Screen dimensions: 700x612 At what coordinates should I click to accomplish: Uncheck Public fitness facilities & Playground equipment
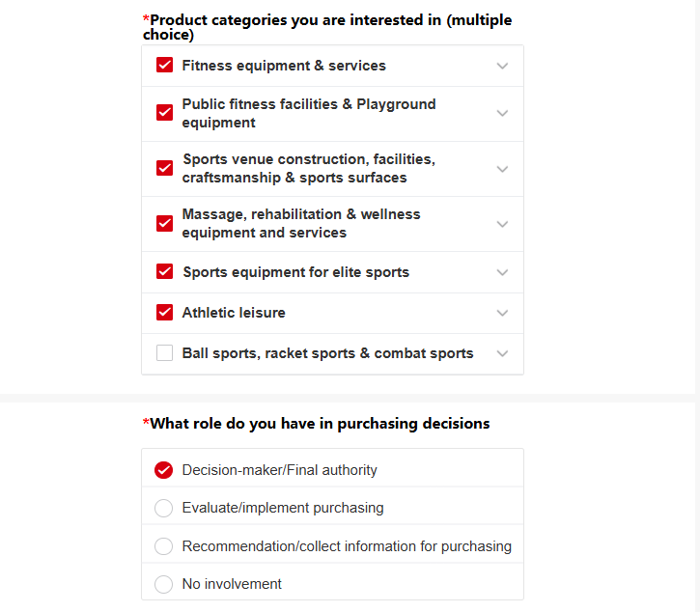[x=164, y=113]
